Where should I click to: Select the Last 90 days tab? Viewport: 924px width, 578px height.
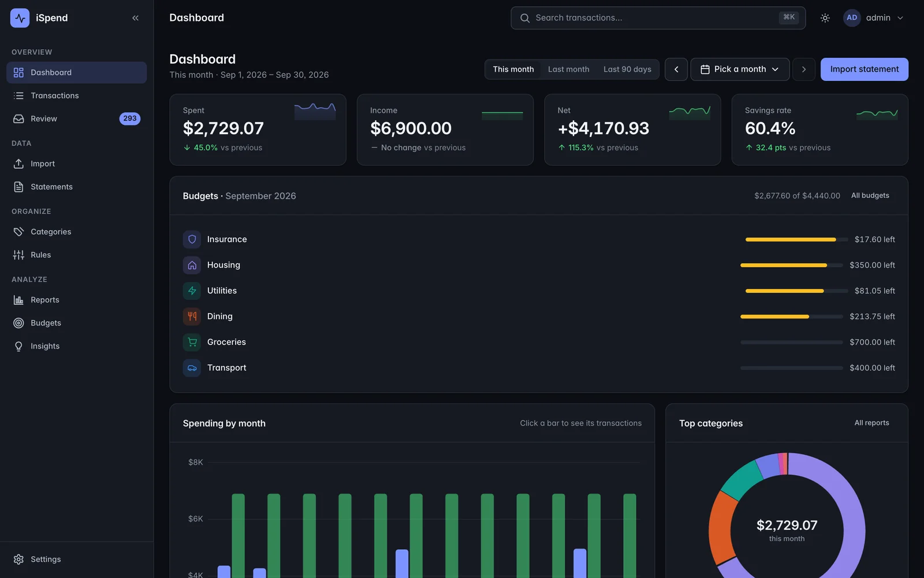tap(627, 69)
